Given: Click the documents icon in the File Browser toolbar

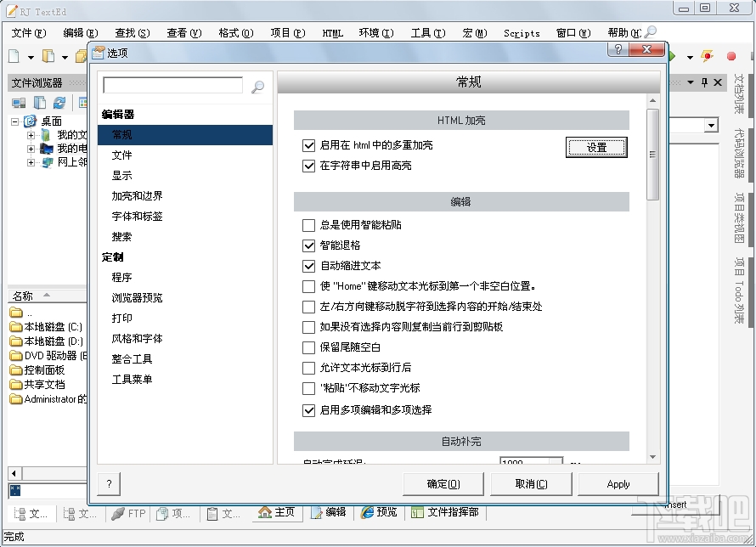Looking at the screenshot, I should pyautogui.click(x=40, y=102).
